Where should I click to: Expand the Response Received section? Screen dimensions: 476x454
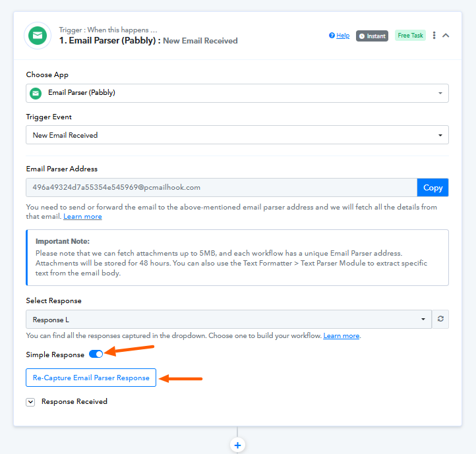(30, 402)
